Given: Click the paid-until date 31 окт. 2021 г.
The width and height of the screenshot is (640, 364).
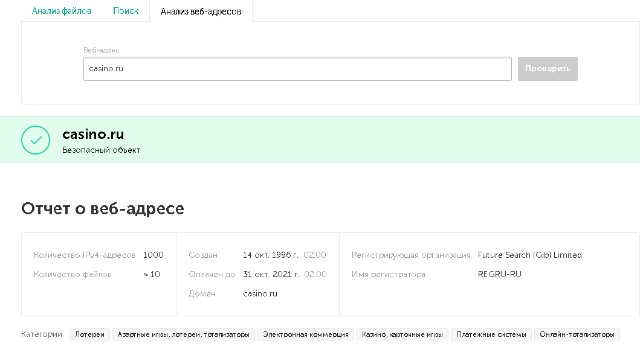Looking at the screenshot, I should tap(271, 275).
